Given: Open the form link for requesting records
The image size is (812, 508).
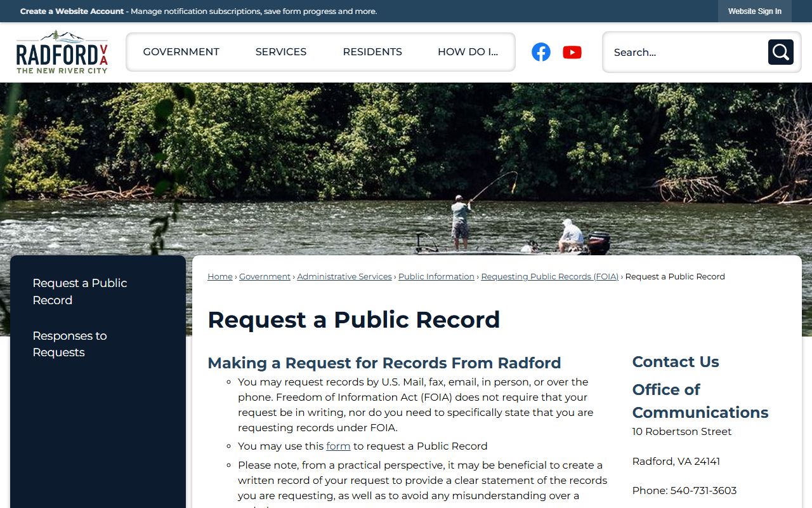Looking at the screenshot, I should pyautogui.click(x=338, y=446).
